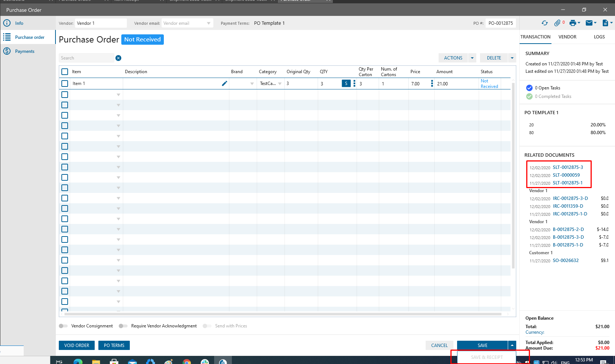Click the blue Open Tasks checkmark icon
The width and height of the screenshot is (615, 364).
point(529,88)
